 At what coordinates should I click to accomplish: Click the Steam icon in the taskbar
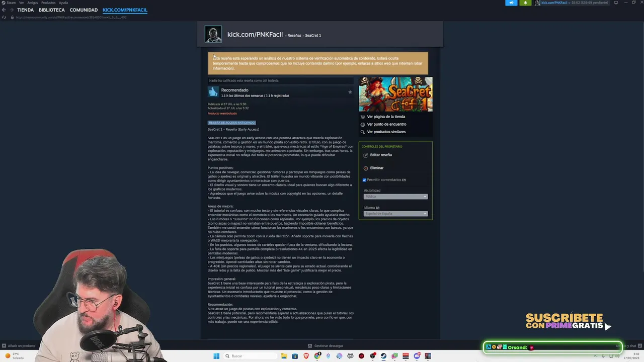(x=383, y=356)
